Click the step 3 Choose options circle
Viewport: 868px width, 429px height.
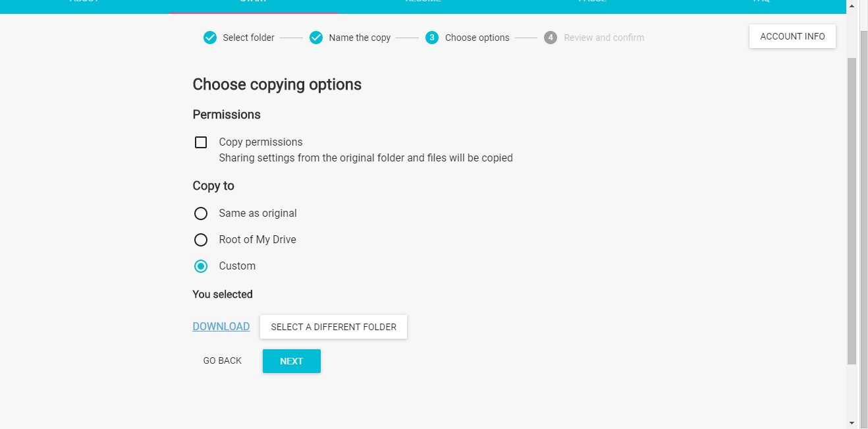(x=432, y=38)
